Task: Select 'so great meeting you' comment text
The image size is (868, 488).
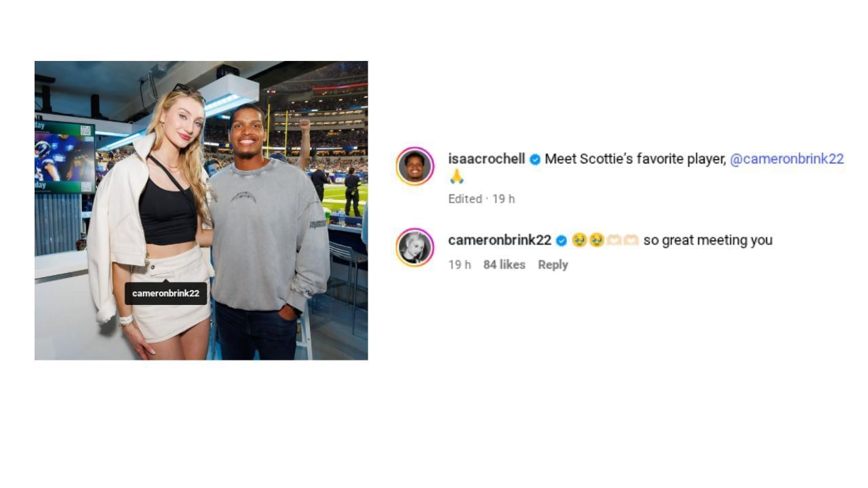Action: (x=708, y=240)
